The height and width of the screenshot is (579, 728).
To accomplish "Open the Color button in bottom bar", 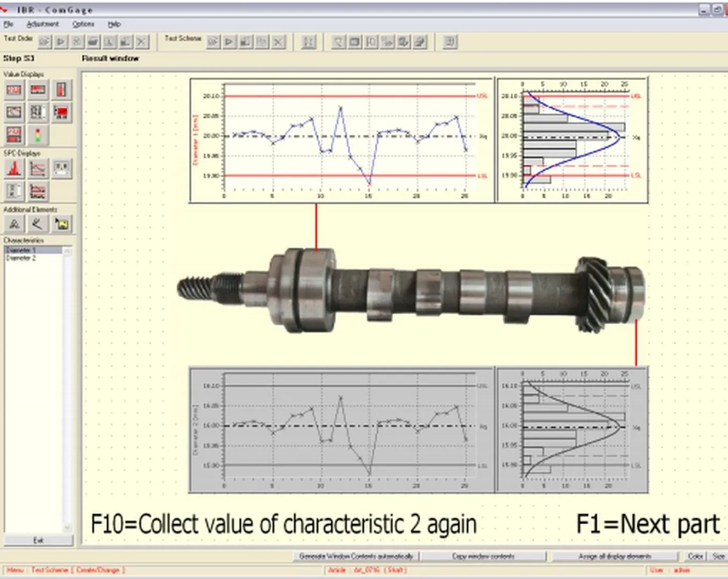I will (x=695, y=556).
